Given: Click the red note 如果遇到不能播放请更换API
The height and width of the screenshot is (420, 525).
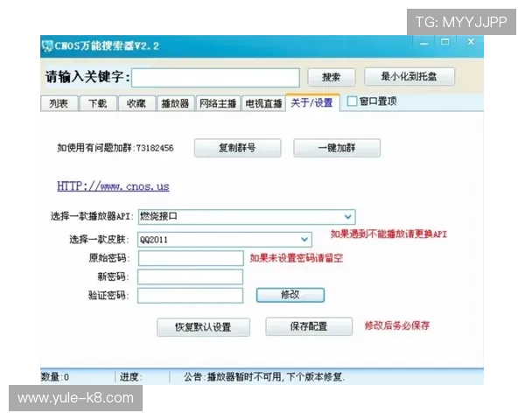Looking at the screenshot, I should (x=388, y=234).
